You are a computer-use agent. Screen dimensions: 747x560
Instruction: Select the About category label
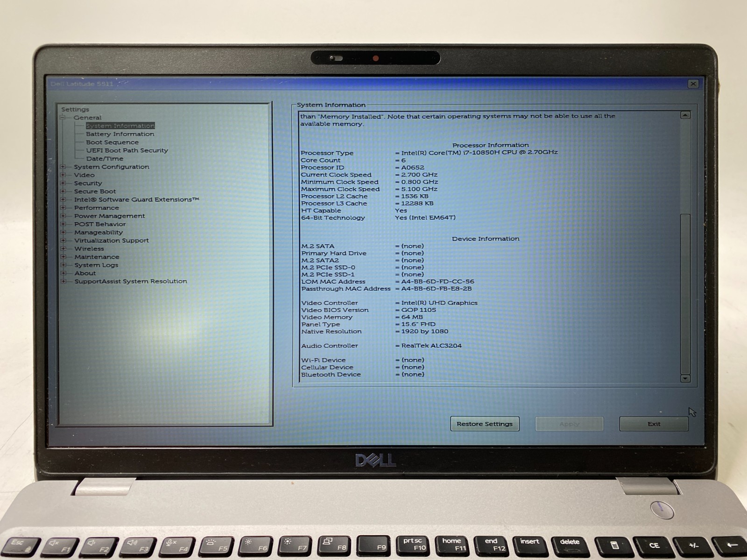point(85,273)
